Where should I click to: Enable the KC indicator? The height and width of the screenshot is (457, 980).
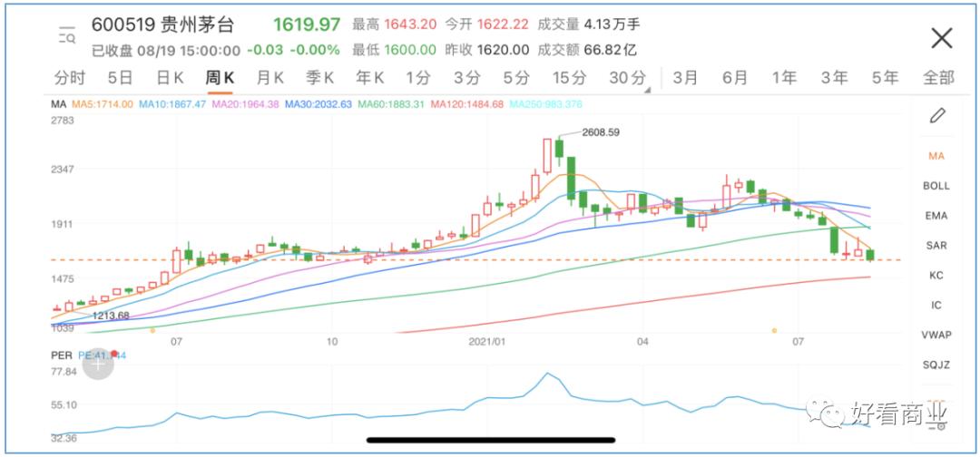coord(936,276)
